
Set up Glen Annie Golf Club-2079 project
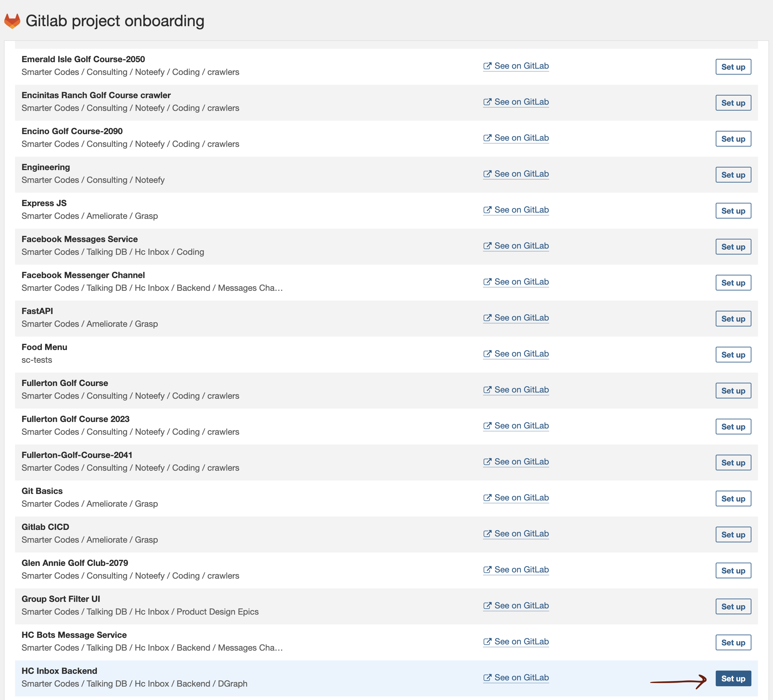[x=733, y=571]
